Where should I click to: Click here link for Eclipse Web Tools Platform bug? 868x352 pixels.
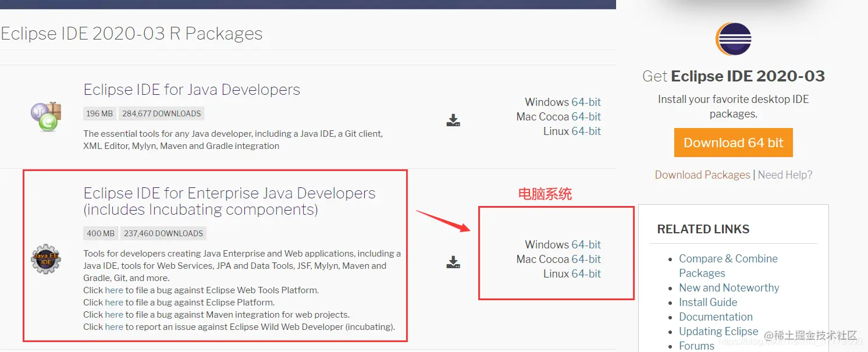[x=114, y=290]
